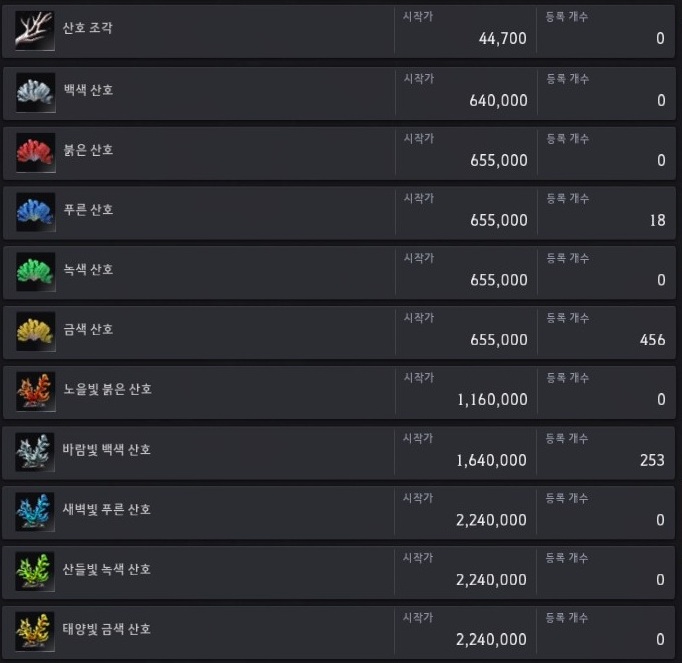Click the 새벽빛 푸른 산호 item icon
This screenshot has width=682, height=663.
pos(35,512)
